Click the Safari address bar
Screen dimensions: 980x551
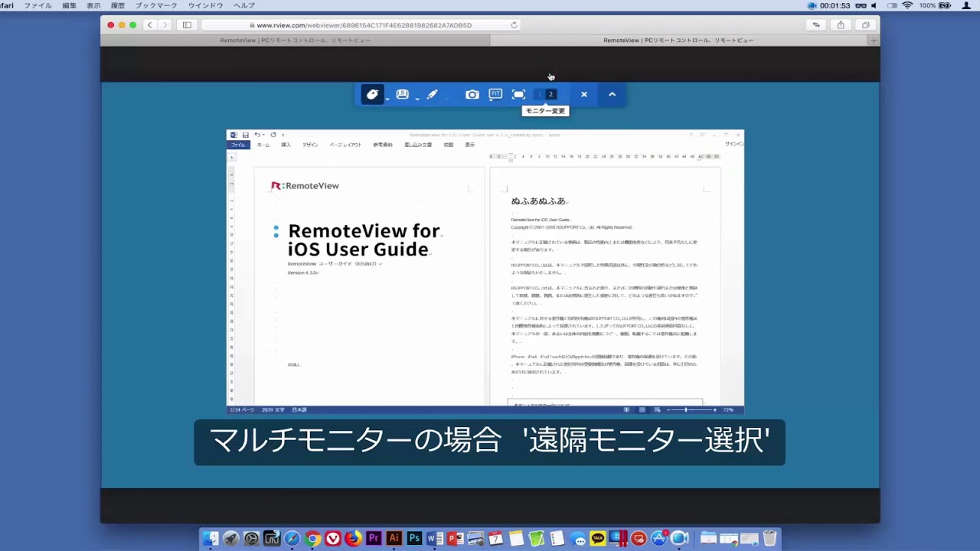(360, 25)
